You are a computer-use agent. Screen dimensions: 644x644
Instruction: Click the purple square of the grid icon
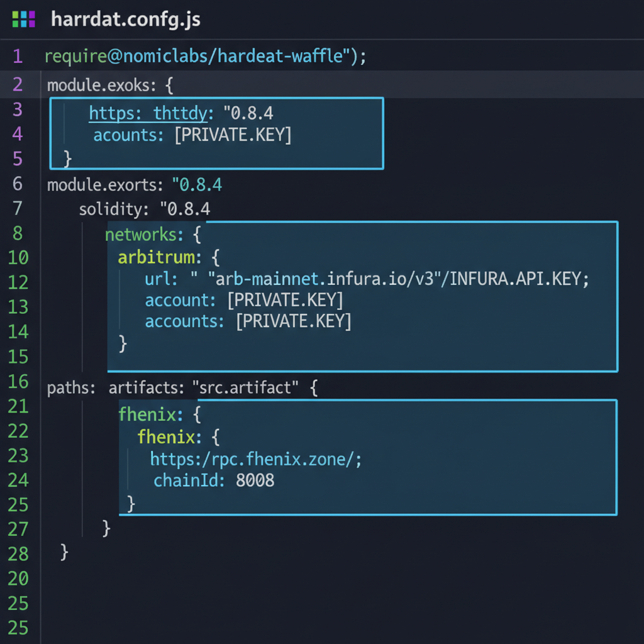[x=32, y=14]
